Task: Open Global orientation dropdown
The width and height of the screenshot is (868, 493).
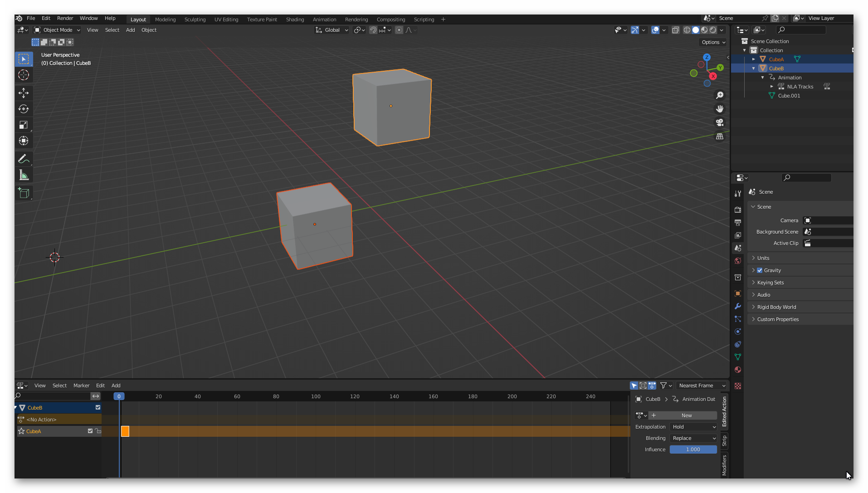Action: [332, 30]
